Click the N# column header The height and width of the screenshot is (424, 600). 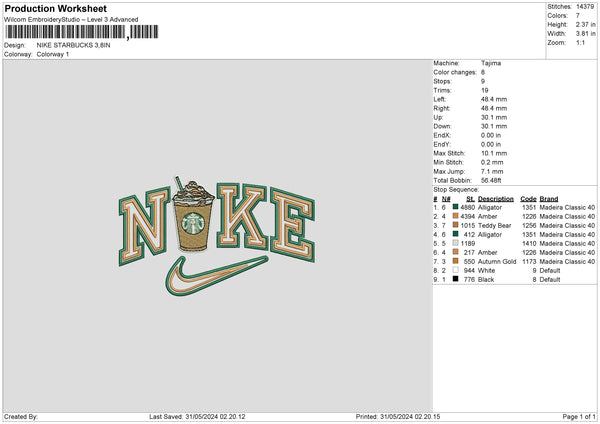[446, 199]
